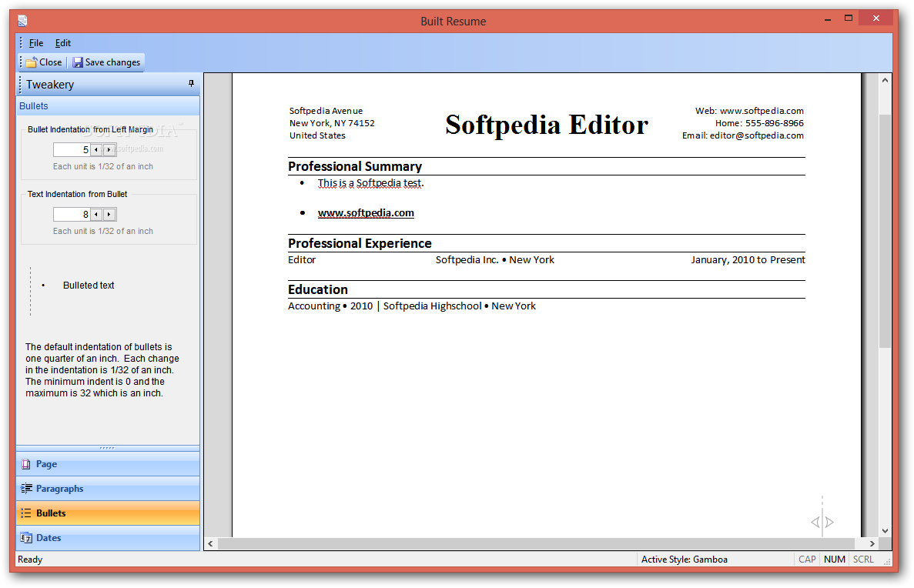Select the Bullets tab
This screenshot has width=914, height=588.
pyautogui.click(x=108, y=513)
